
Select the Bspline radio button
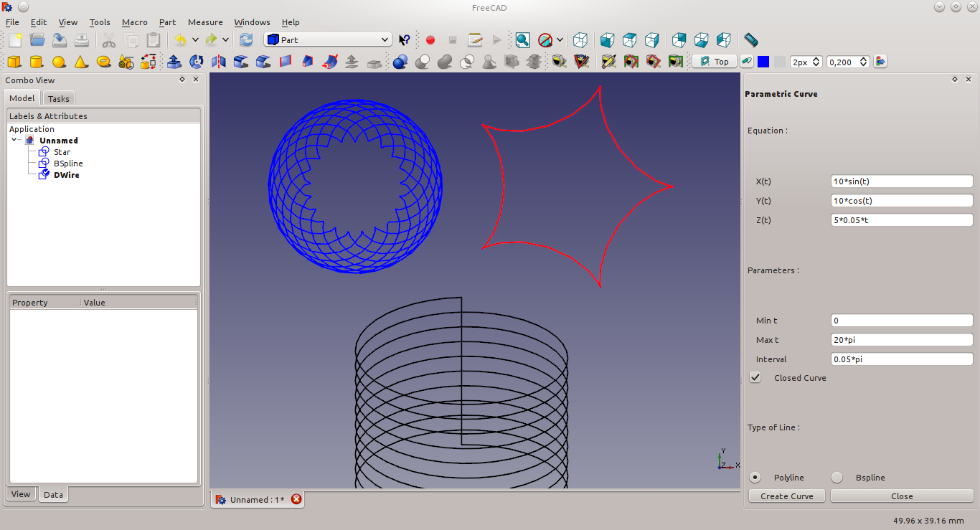point(837,477)
